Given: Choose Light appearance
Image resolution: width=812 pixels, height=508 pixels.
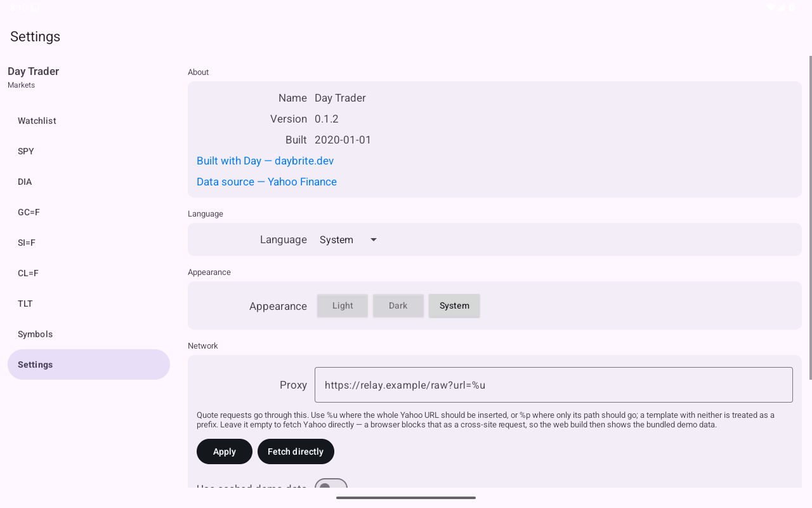Looking at the screenshot, I should 343,305.
